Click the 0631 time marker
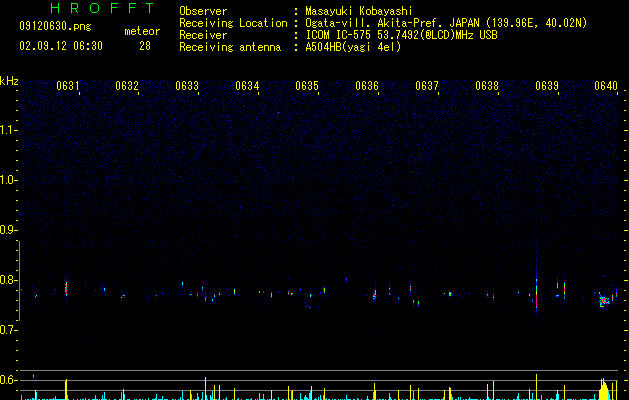629x400 pixels. [x=67, y=86]
